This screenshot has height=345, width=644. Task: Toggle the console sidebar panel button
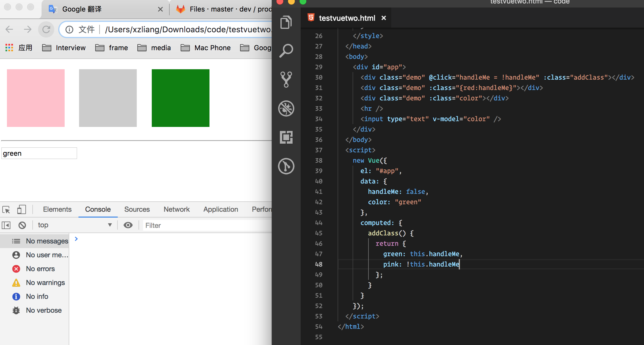tap(6, 225)
